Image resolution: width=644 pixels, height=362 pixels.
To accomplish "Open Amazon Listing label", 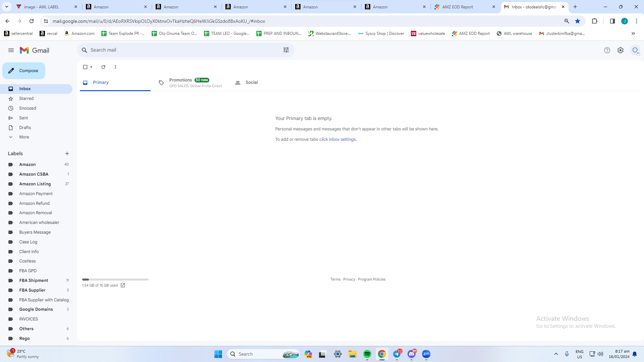I will point(35,184).
